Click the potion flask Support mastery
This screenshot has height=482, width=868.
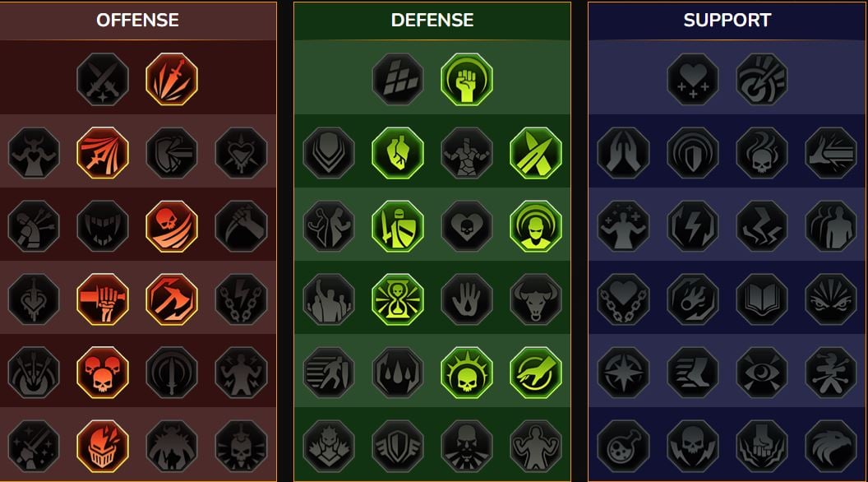point(623,446)
